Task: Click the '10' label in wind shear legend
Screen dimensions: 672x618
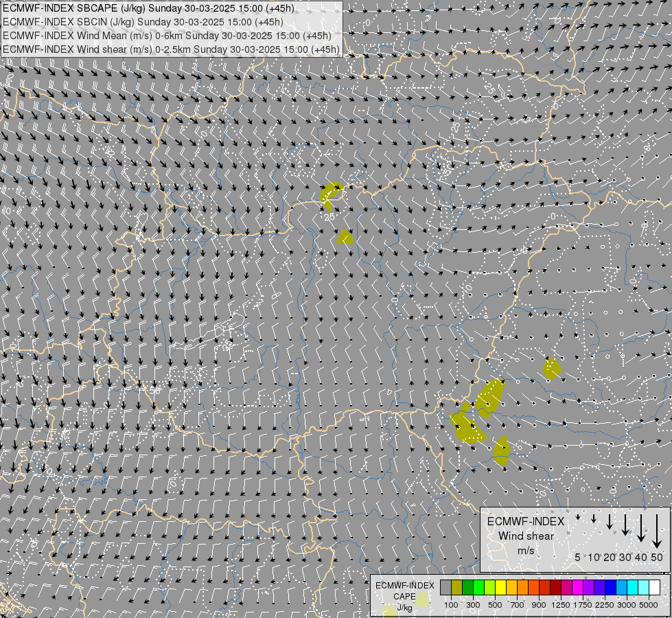Action: tap(594, 557)
